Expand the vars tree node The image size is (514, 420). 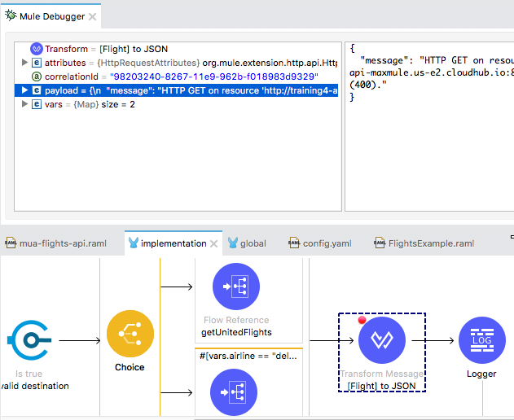click(x=24, y=104)
